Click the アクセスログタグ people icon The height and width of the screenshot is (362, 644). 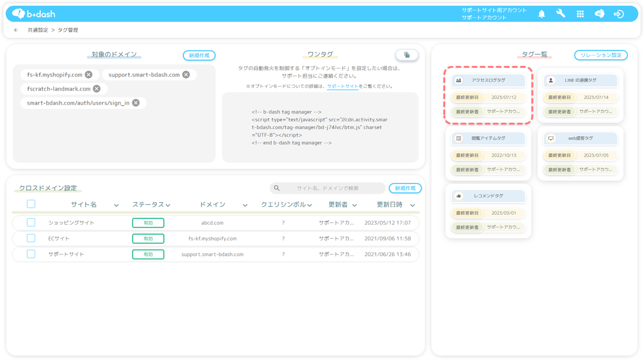tap(458, 80)
